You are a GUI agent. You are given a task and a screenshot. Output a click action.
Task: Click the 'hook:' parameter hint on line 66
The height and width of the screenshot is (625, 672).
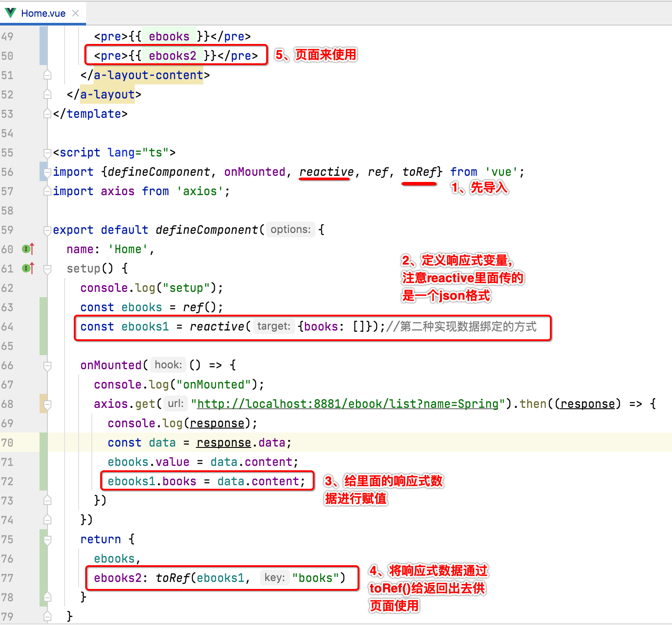point(168,365)
